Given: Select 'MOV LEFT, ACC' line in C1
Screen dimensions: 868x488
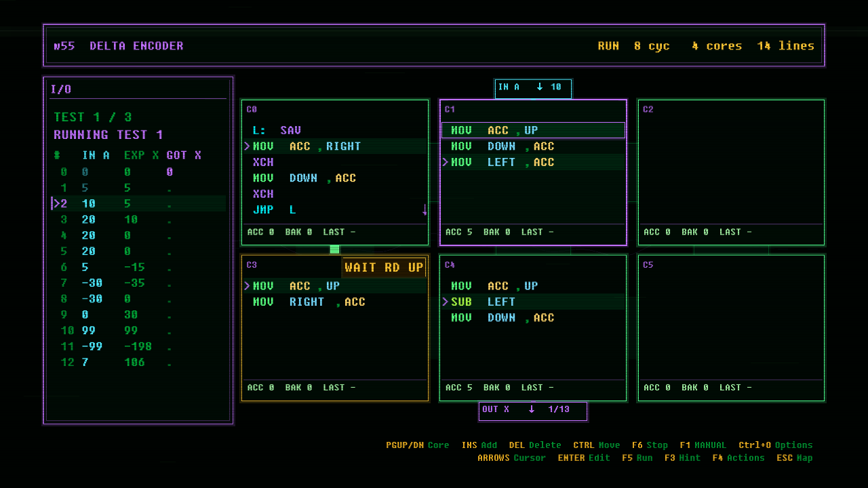Looking at the screenshot, I should pyautogui.click(x=533, y=162).
